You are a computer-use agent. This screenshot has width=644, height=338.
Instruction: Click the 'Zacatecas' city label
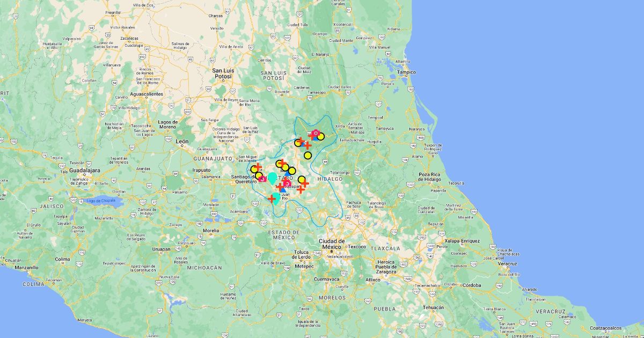pos(129,39)
